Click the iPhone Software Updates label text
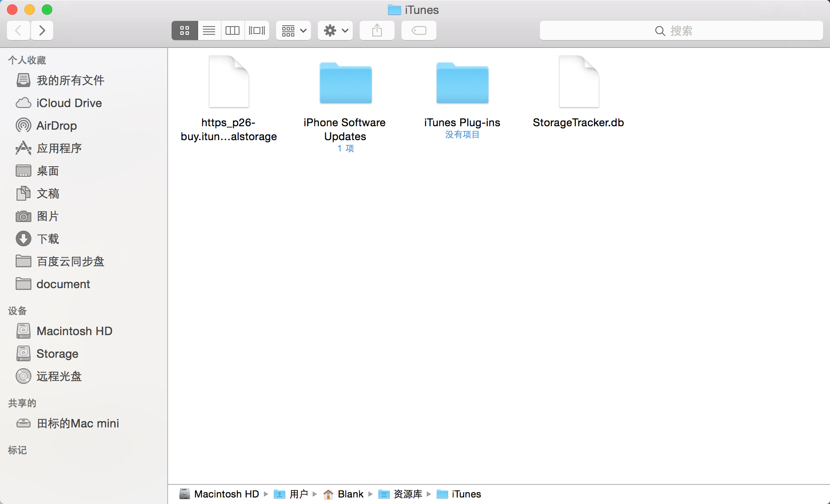830x504 pixels. coord(345,129)
